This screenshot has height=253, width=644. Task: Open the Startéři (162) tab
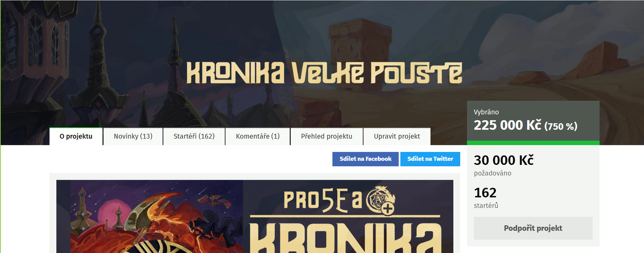[194, 136]
